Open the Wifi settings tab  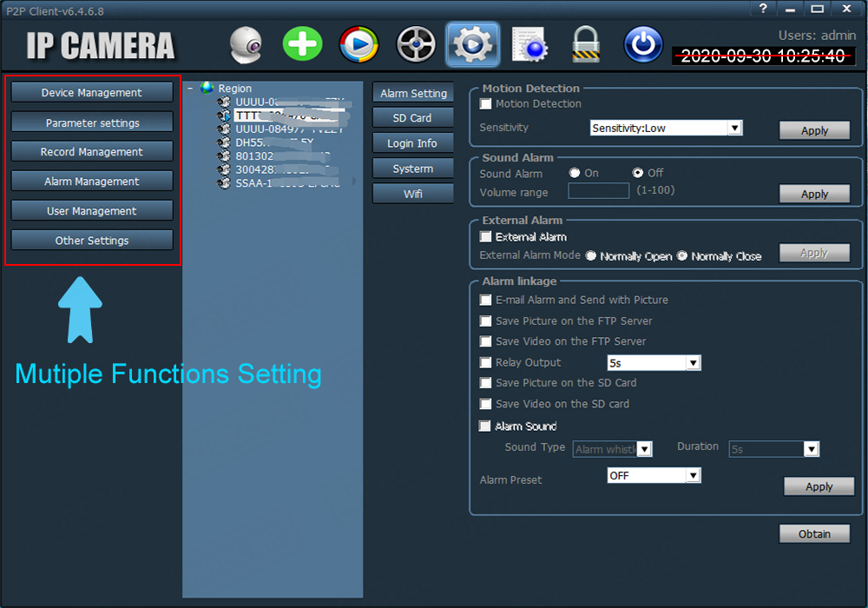(x=412, y=194)
